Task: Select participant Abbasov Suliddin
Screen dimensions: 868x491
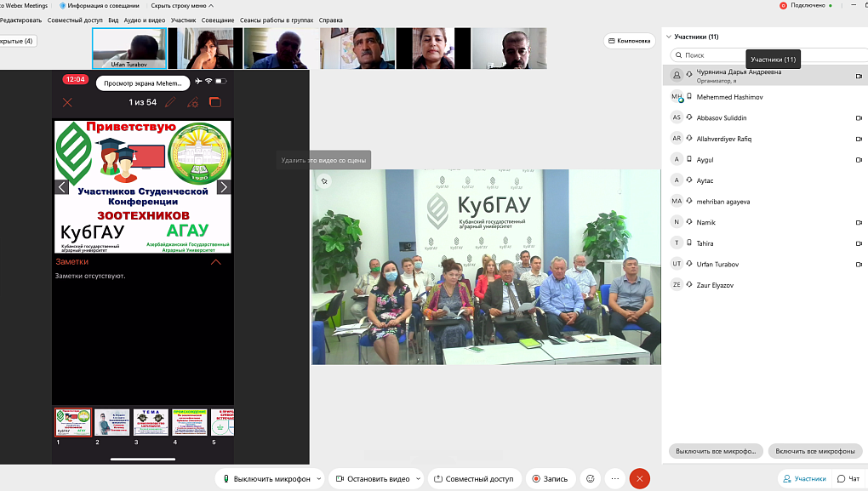Action: (x=765, y=118)
